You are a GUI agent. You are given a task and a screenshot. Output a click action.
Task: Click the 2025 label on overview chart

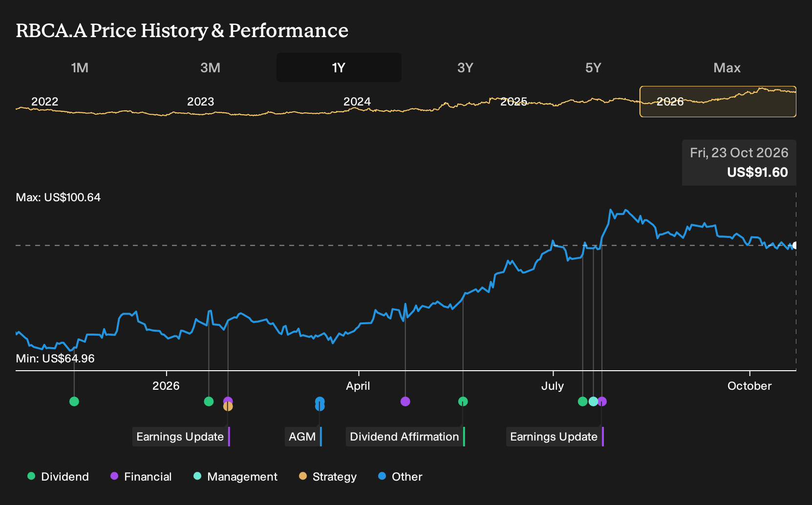pyautogui.click(x=514, y=102)
